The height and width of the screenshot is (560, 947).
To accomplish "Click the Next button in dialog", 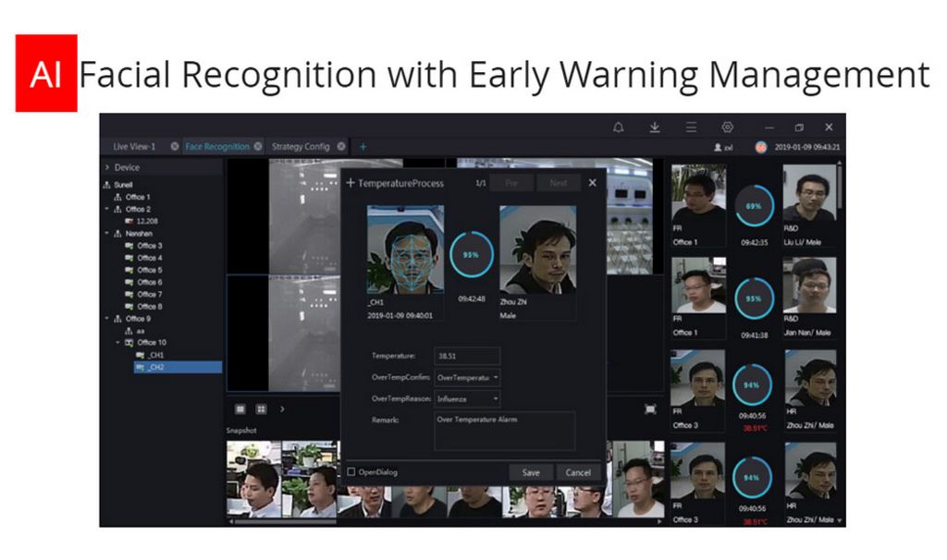I will click(559, 183).
